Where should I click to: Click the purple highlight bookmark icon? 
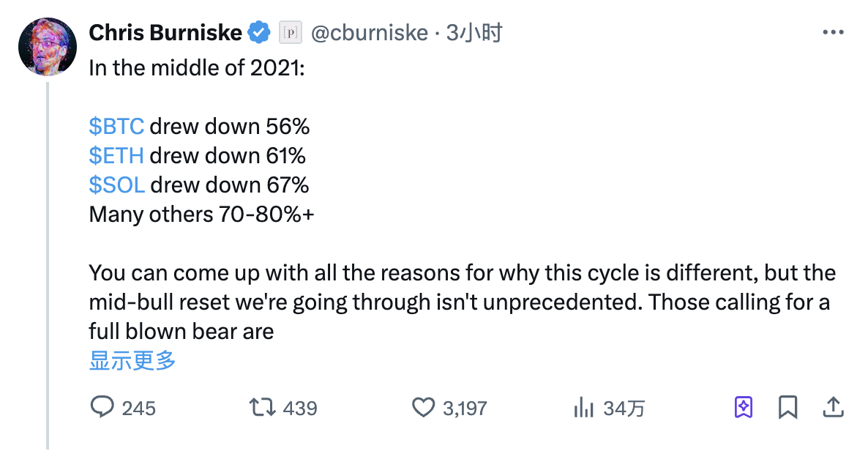(744, 407)
